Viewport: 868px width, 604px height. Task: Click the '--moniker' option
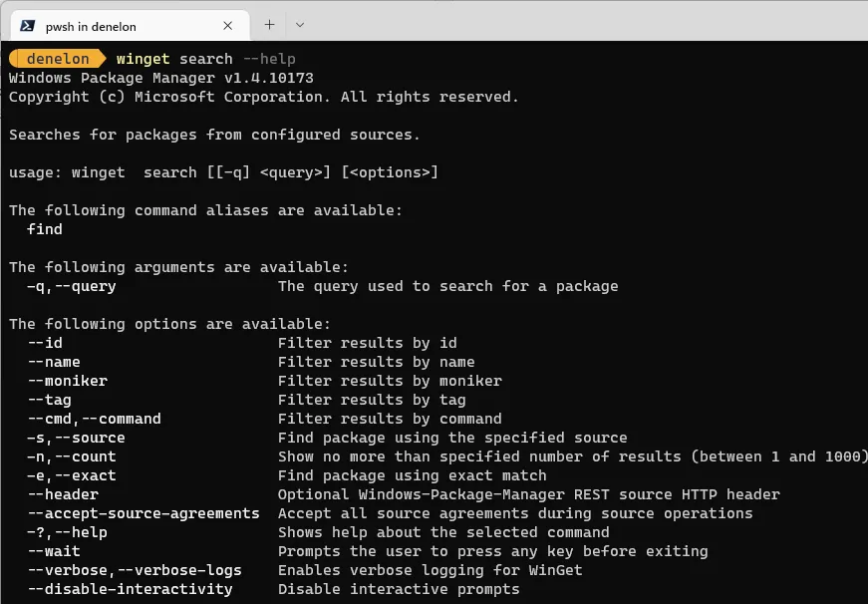point(68,381)
